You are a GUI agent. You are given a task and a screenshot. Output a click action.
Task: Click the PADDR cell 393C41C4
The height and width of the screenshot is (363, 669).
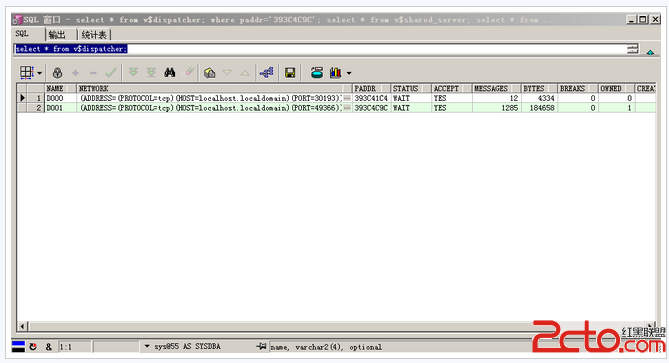371,98
